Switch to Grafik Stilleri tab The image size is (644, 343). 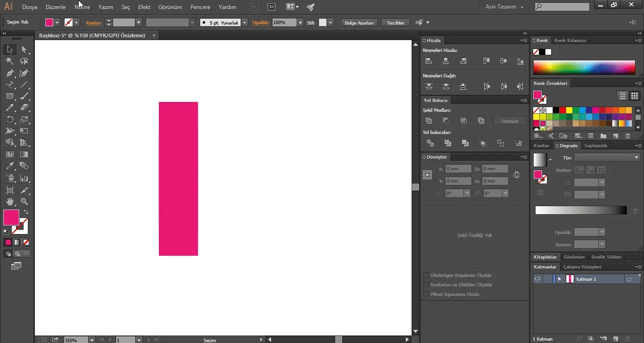coord(606,257)
